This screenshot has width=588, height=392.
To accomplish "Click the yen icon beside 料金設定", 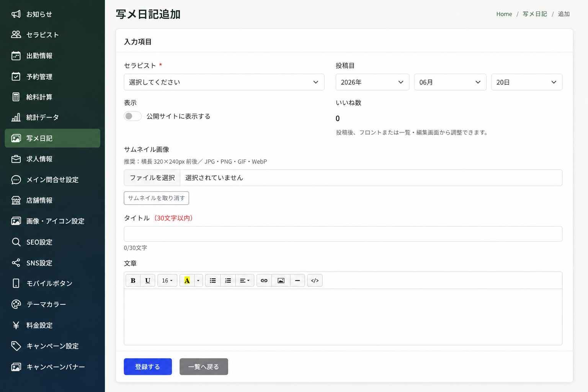I will [x=16, y=325].
